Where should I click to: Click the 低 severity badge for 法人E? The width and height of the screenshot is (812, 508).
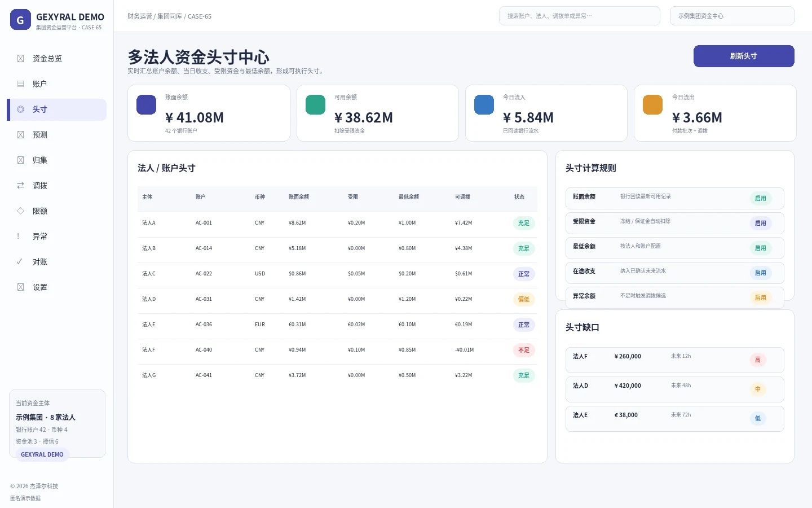758,418
